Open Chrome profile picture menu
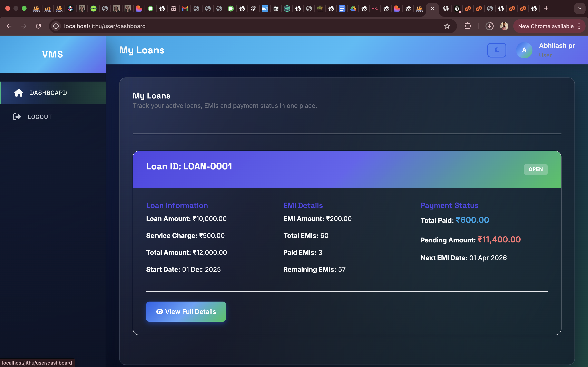Screen dimensions: 588x367 [x=504, y=26]
